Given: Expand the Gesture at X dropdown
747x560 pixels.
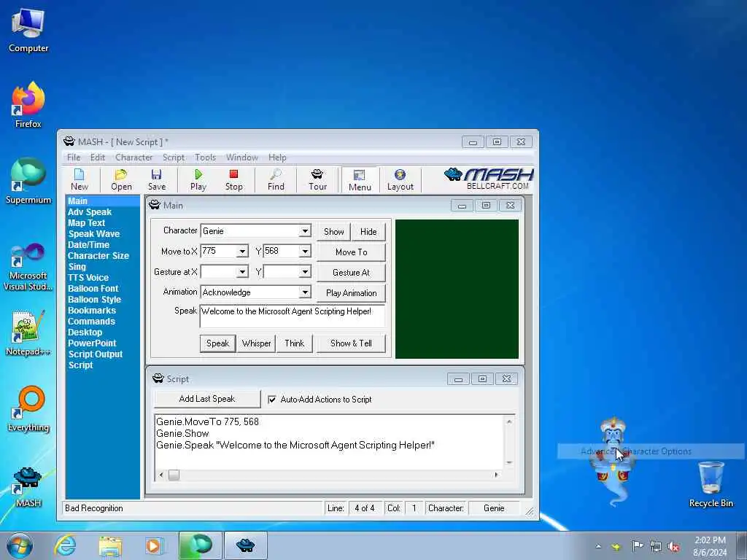Looking at the screenshot, I should [x=242, y=272].
